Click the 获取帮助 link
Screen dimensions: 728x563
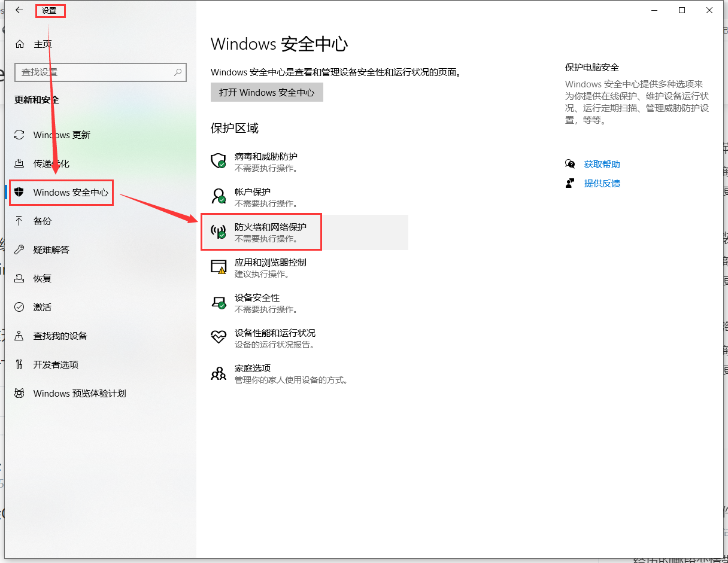pyautogui.click(x=602, y=164)
